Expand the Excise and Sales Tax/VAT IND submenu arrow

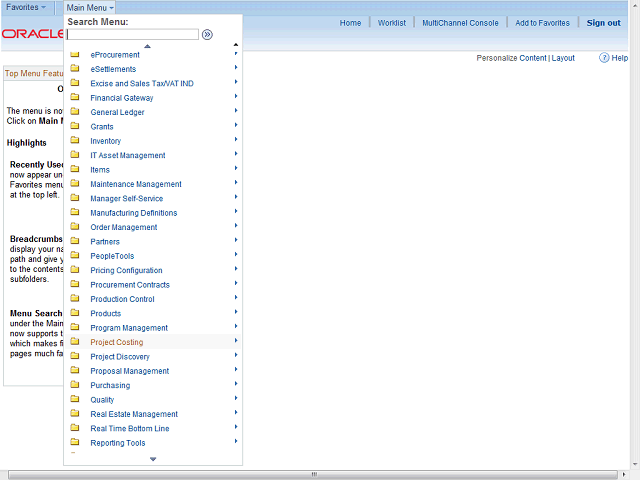(x=236, y=82)
